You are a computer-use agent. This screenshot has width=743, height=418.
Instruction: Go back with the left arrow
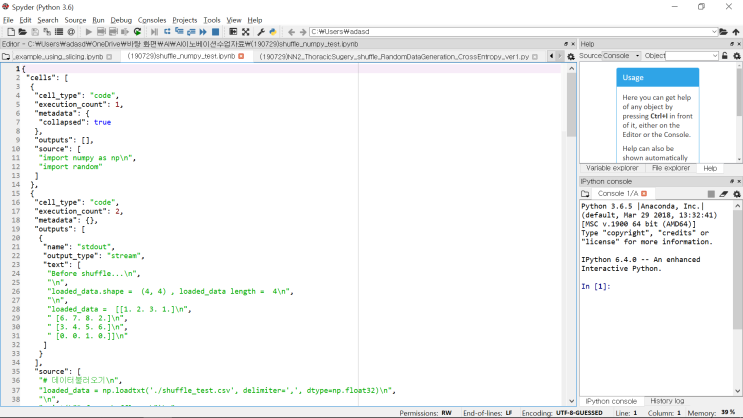coord(291,32)
